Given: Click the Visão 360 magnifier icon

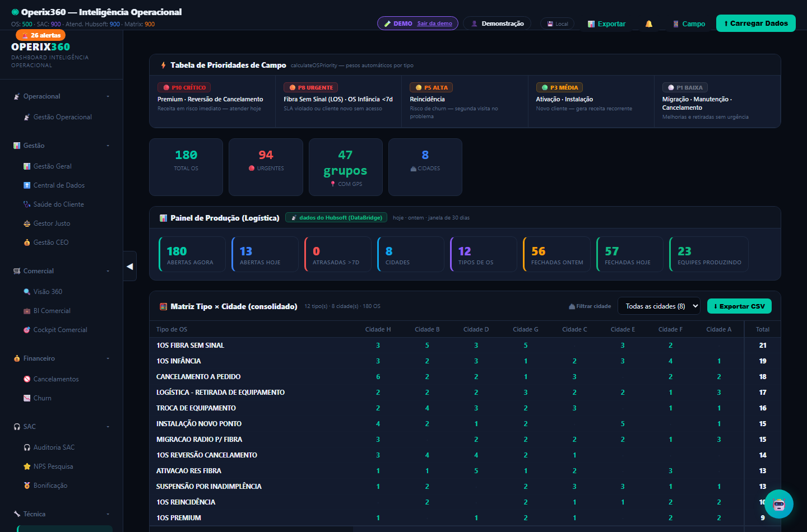Looking at the screenshot, I should tap(27, 292).
